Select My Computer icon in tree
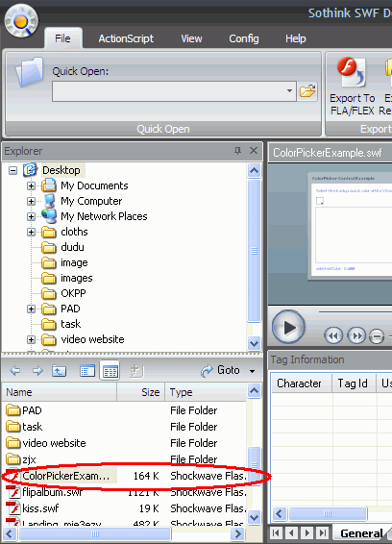Image resolution: width=392 pixels, height=544 pixels. [49, 201]
